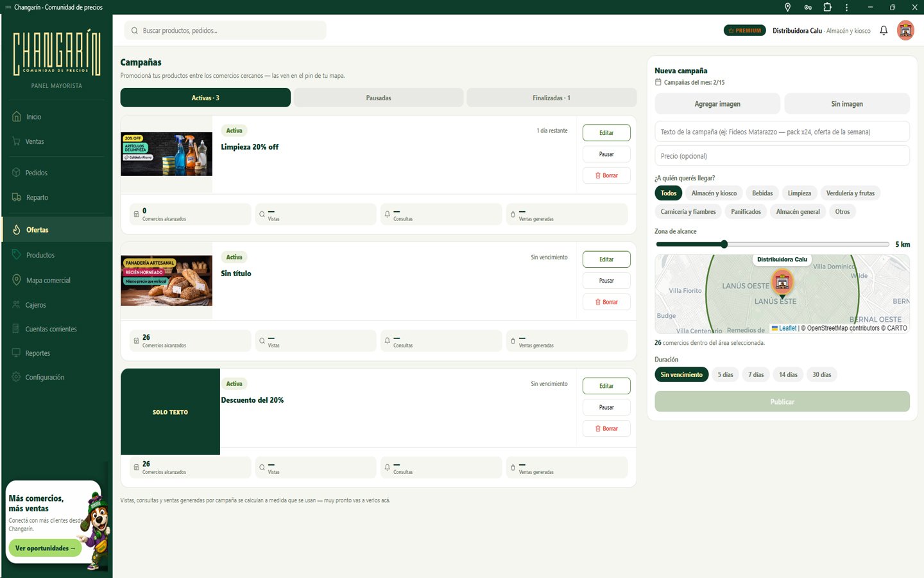Focus the Buscar productos search box
This screenshot has width=924, height=578.
tap(225, 30)
